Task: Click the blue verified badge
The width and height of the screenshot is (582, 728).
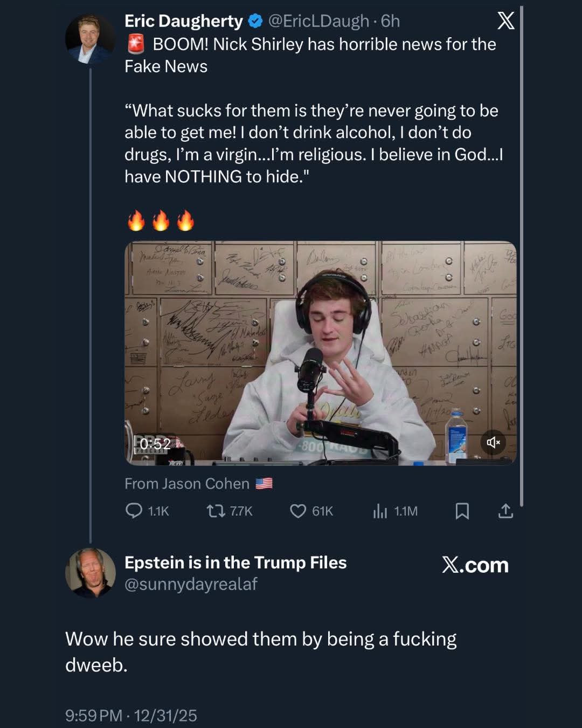Action: 255,22
